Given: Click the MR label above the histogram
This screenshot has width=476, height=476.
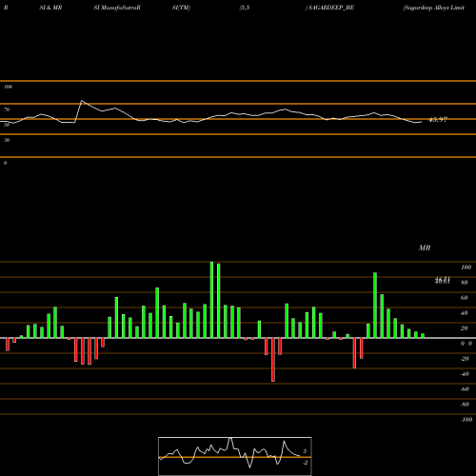Looking at the screenshot, I should coord(425,248).
